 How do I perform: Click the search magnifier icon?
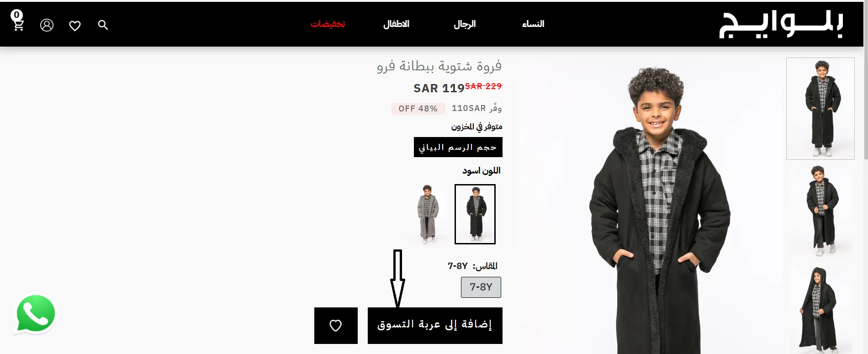click(x=103, y=25)
